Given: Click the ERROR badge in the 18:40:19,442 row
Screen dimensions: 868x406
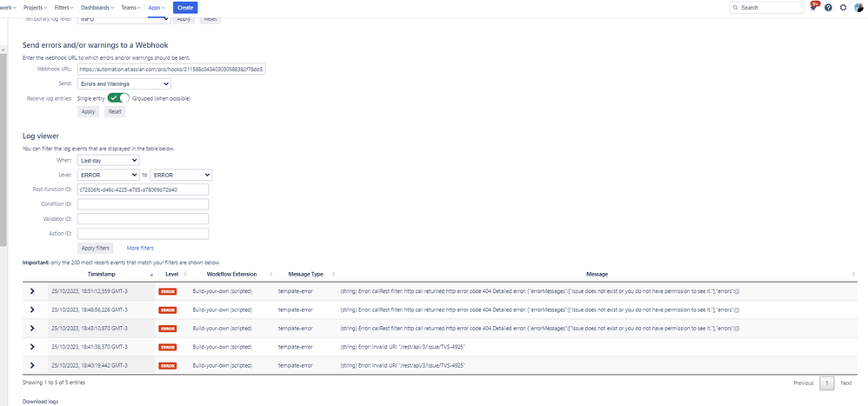Looking at the screenshot, I should [x=168, y=366].
